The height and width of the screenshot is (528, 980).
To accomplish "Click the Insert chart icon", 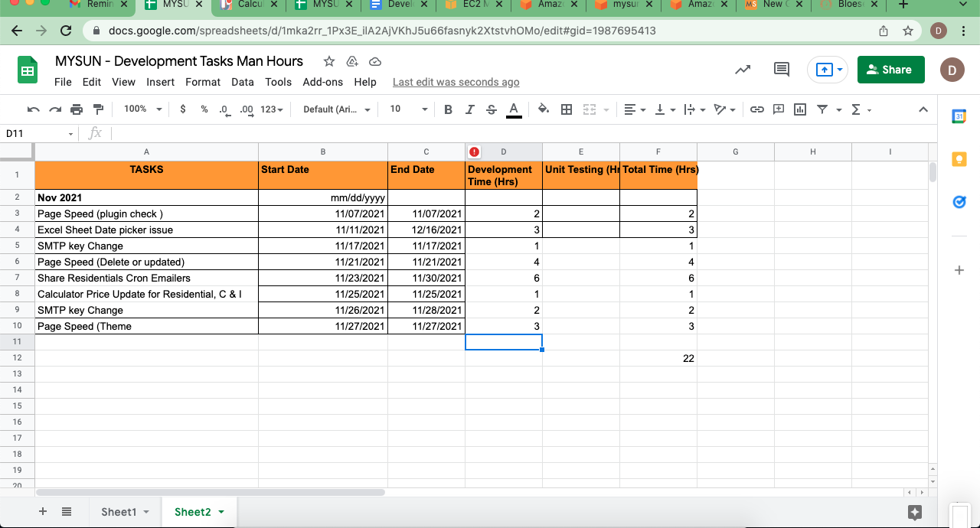I will coord(800,109).
